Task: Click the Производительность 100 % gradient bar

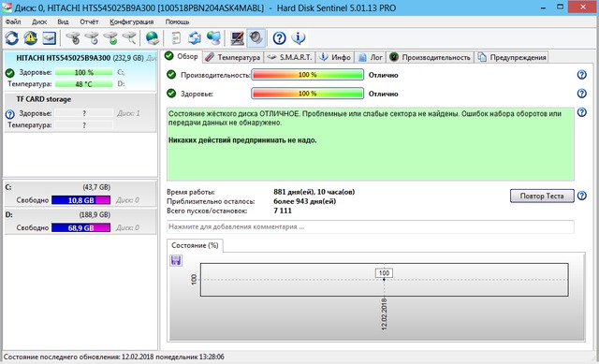Action: pos(307,75)
